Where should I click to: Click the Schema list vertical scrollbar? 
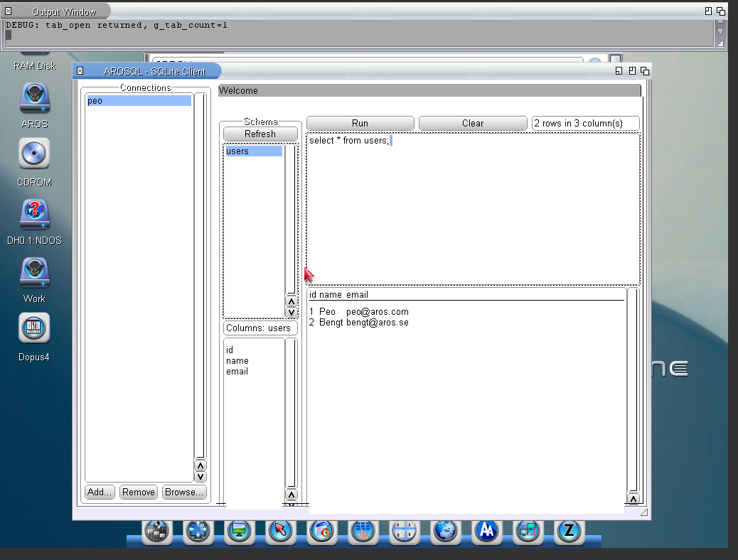click(x=292, y=220)
